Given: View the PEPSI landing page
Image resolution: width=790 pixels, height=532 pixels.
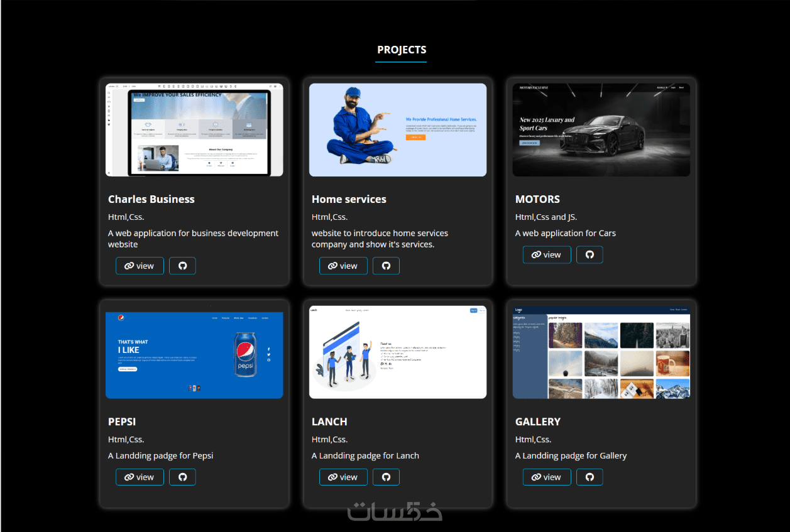Looking at the screenshot, I should click(x=140, y=477).
